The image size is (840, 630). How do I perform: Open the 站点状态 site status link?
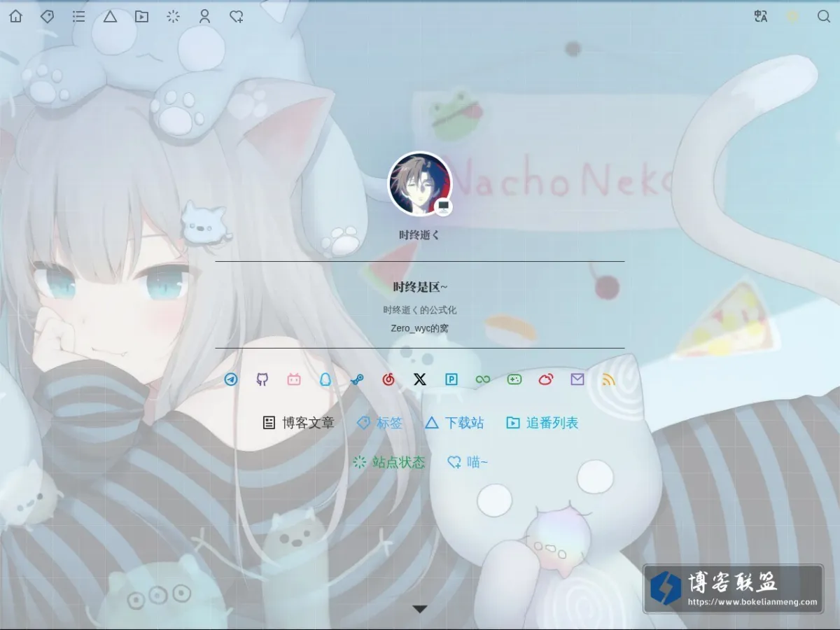click(x=388, y=462)
